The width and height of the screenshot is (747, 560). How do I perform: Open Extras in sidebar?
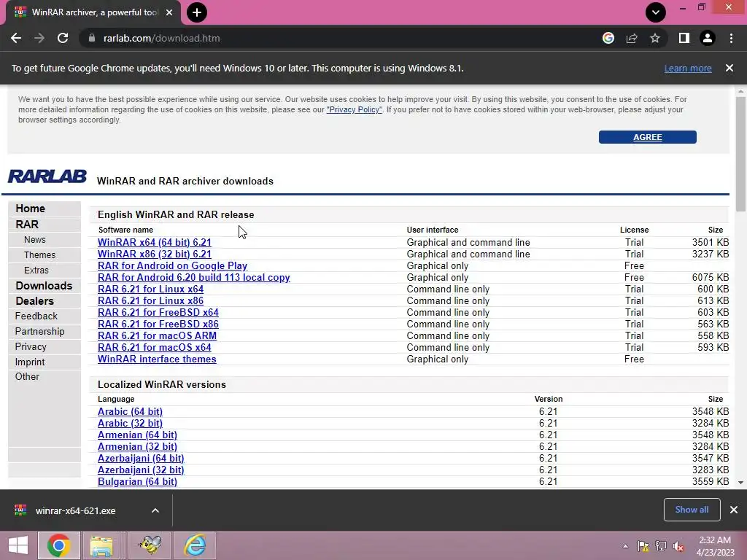(x=36, y=270)
